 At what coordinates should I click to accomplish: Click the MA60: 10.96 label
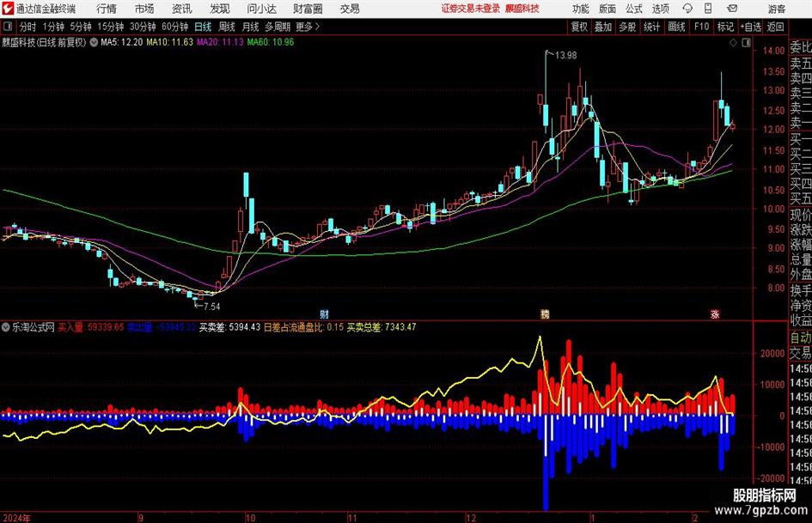(271, 42)
